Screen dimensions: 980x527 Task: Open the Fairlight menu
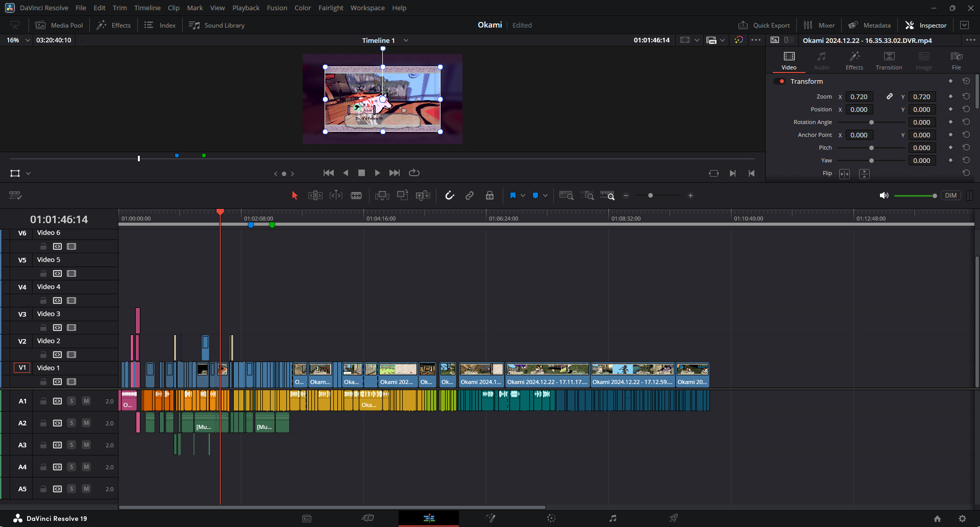click(331, 8)
